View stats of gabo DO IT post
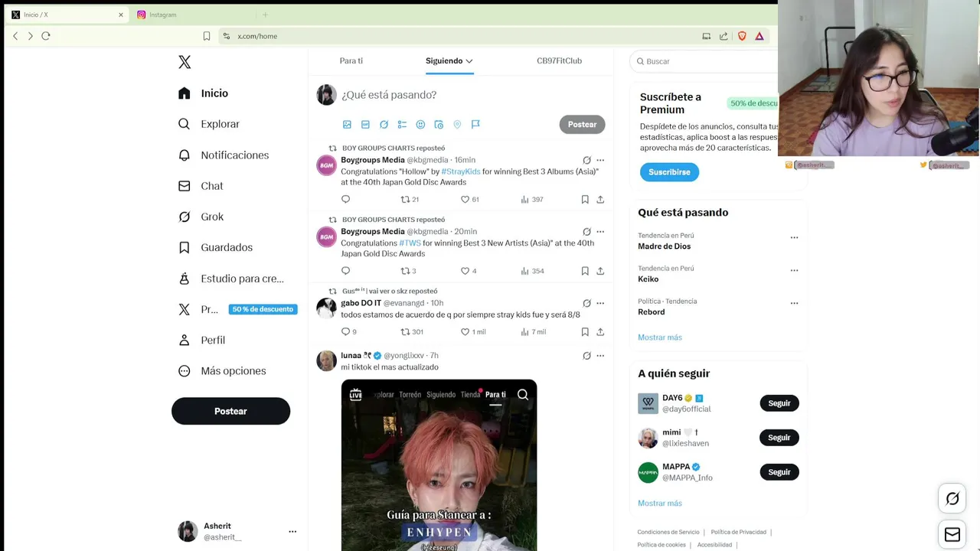 point(533,331)
